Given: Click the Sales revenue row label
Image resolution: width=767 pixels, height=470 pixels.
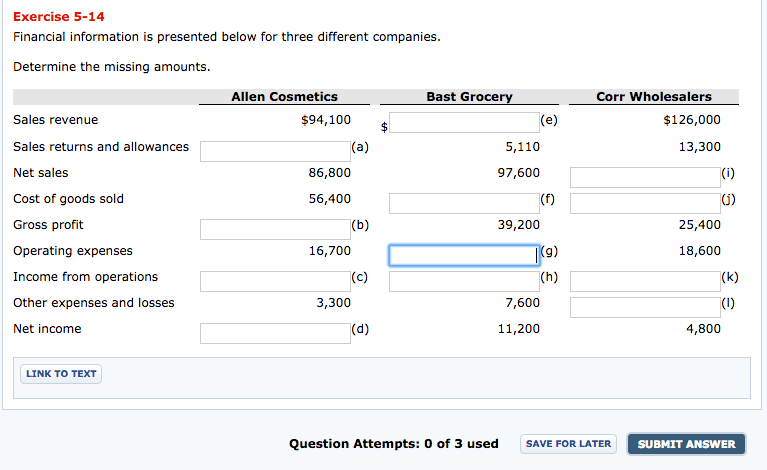Looking at the screenshot, I should [x=55, y=120].
